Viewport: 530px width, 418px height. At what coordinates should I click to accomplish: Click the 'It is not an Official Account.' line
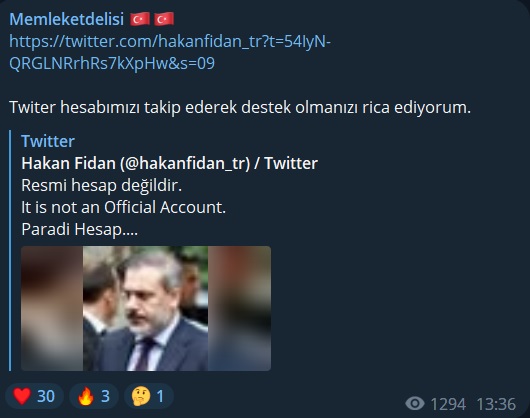(x=124, y=207)
